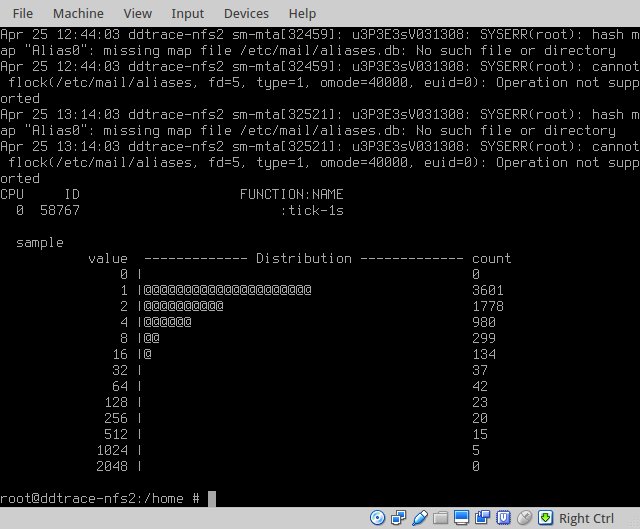Click the Right Ctrl host key label
Image resolution: width=640 pixels, height=529 pixels.
click(587, 518)
